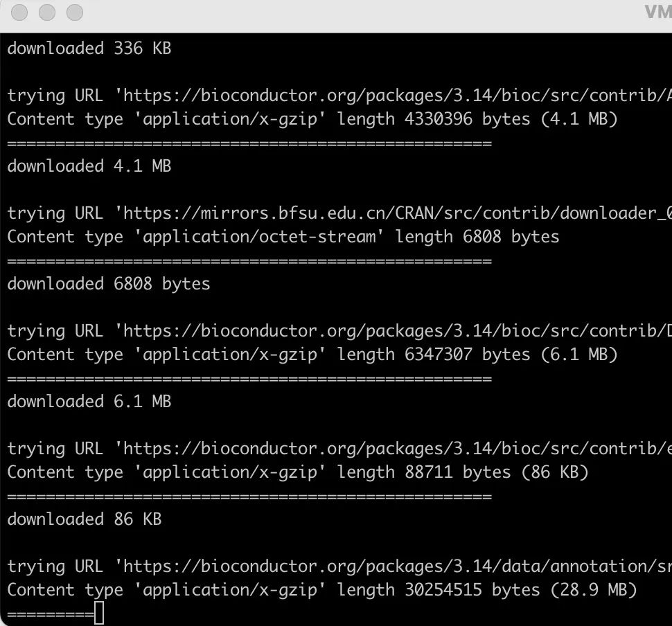
Task: Click the leftmost gray window close circle
Action: pos(19,12)
